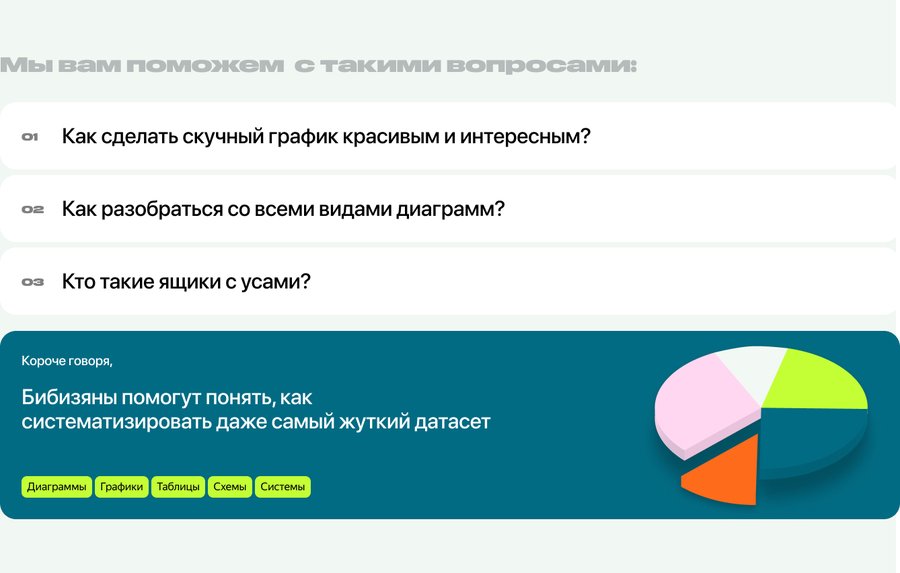The width and height of the screenshot is (900, 573).
Task: Open the "Схемы" tag
Action: point(230,487)
